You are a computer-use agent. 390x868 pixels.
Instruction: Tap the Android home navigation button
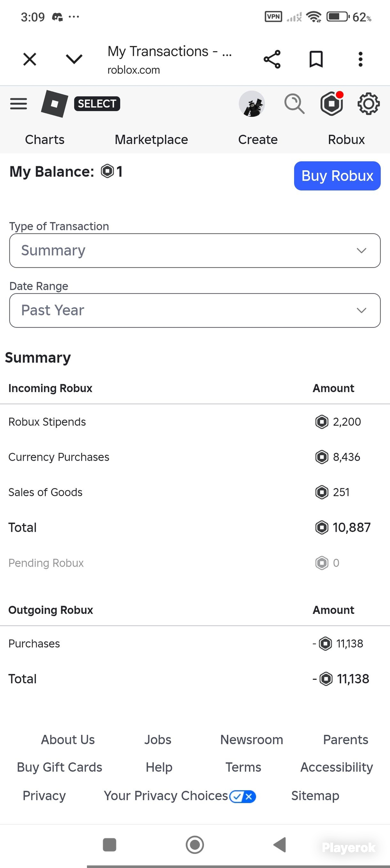point(195,845)
